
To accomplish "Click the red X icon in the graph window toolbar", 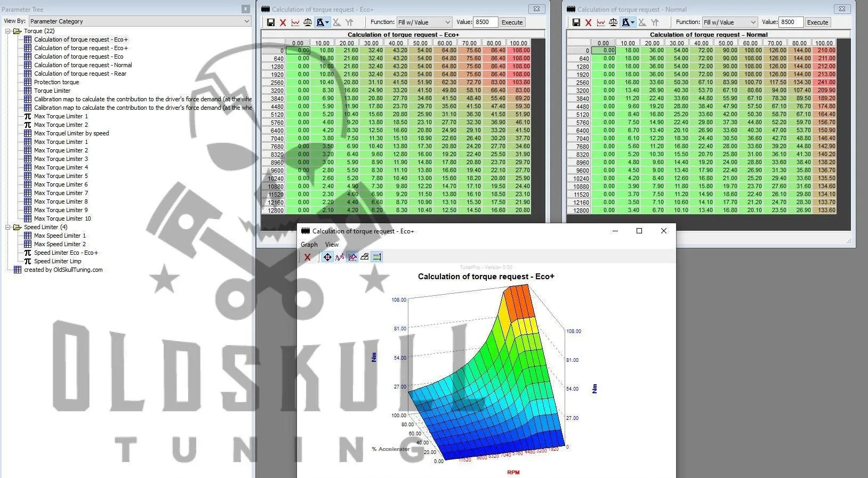I will 307,257.
